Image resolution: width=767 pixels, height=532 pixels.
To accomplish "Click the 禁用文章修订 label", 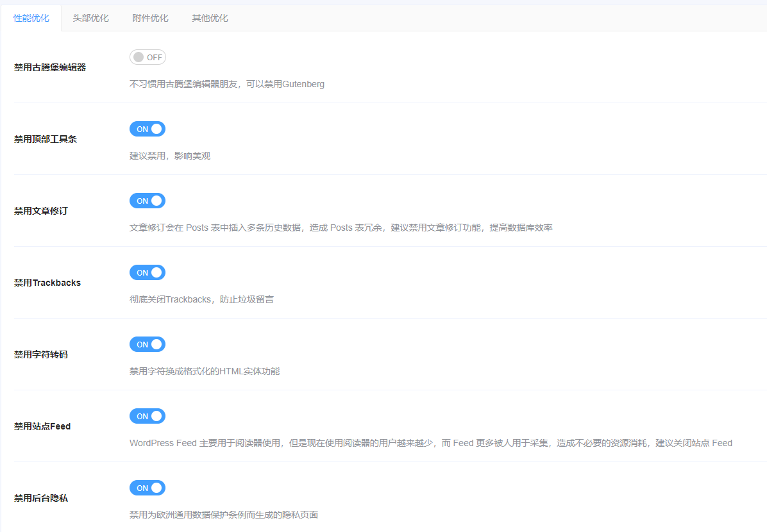I will coord(41,212).
